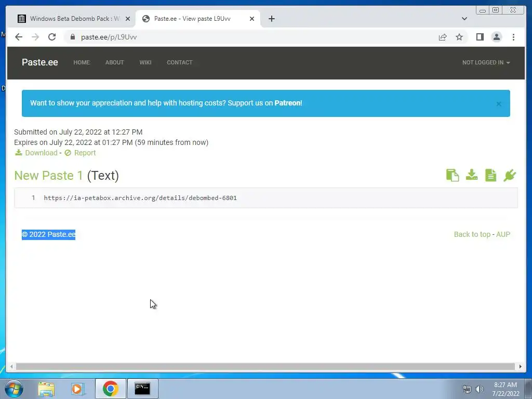Click the volume tray icon
This screenshot has width=532, height=399.
tap(479, 389)
